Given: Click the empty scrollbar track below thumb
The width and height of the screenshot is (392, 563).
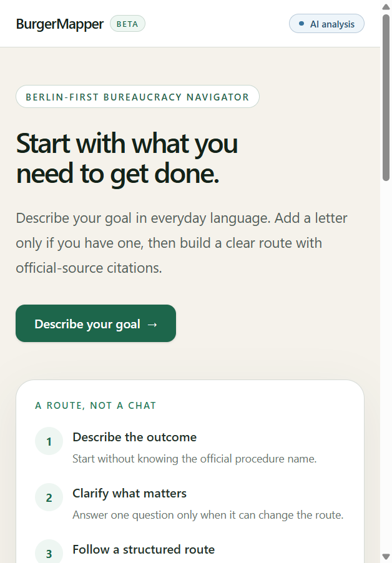Looking at the screenshot, I should point(386,366).
